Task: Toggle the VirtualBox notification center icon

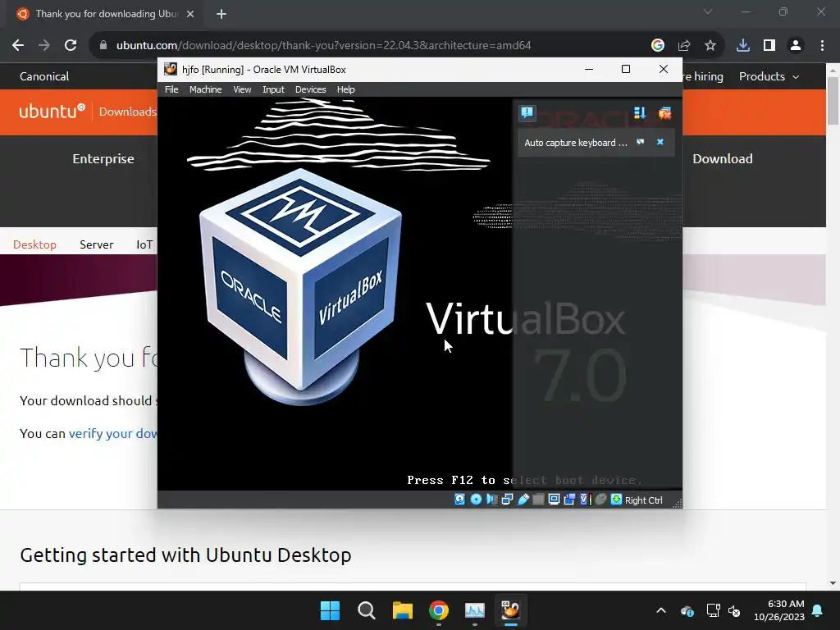Action: tap(527, 112)
